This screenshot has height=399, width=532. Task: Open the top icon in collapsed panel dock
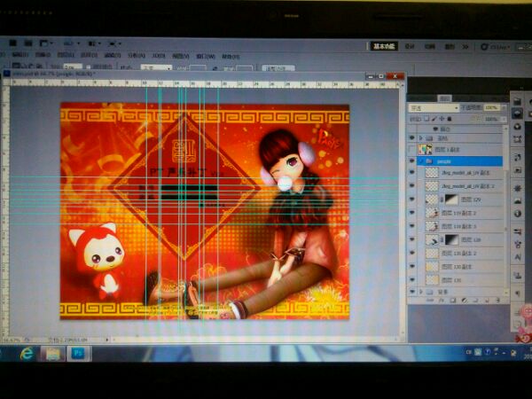[x=517, y=101]
